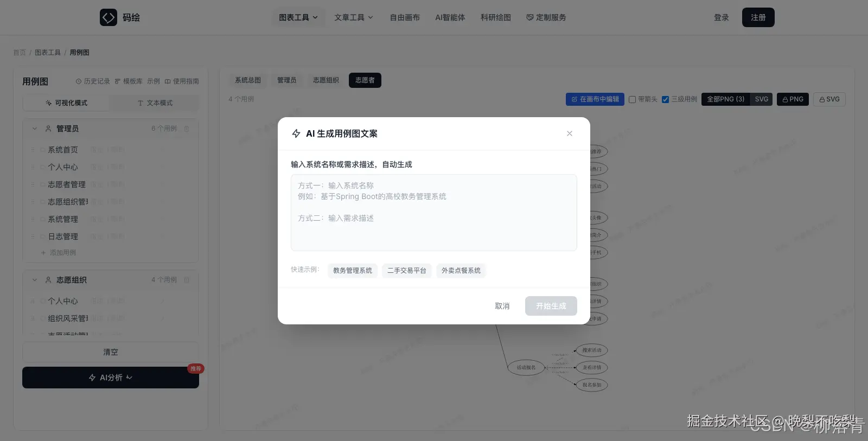Uncheck the 三级用例 checkbox
The width and height of the screenshot is (868, 441).
(665, 99)
